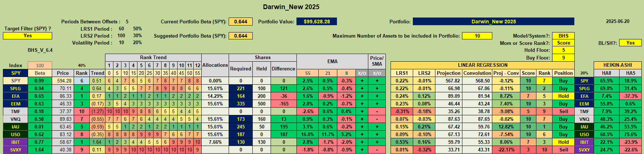This screenshot has height=154, width=644.
Task: Select the Mom or Score Rank "Score" cell
Action: click(x=563, y=43)
